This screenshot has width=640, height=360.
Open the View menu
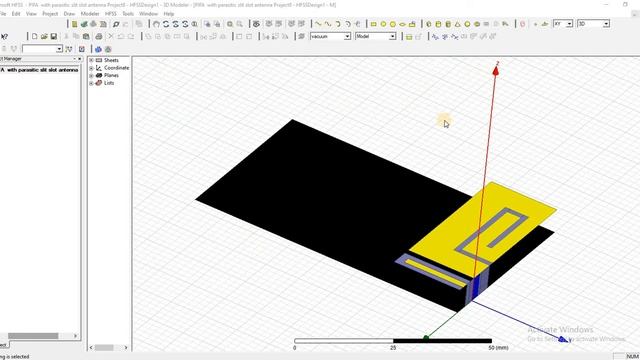point(31,13)
